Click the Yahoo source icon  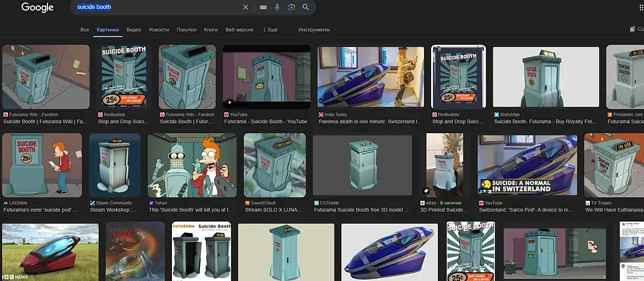click(x=151, y=203)
